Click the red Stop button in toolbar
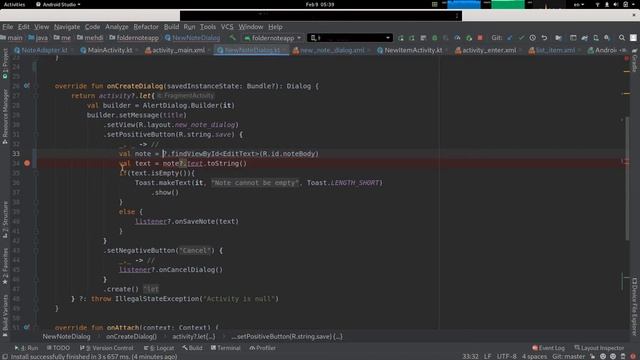This screenshot has width=640, height=360. click(480, 38)
